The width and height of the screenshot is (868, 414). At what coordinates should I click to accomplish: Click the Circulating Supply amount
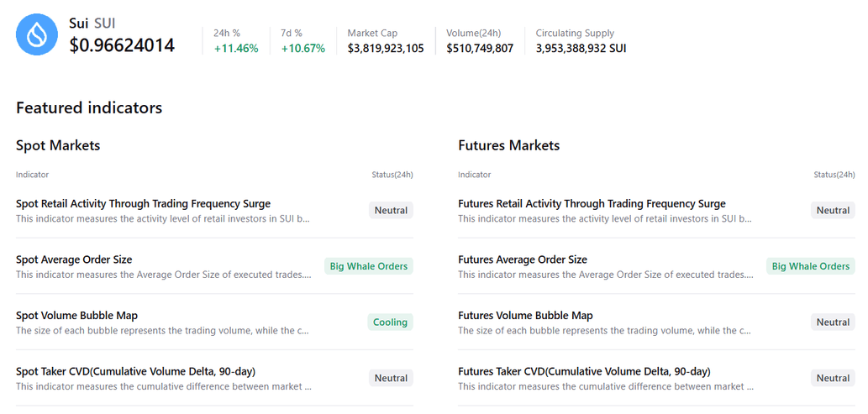[x=581, y=48]
